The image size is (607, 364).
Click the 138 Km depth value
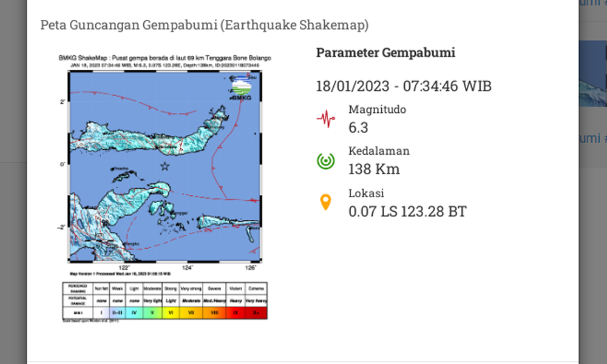(374, 169)
